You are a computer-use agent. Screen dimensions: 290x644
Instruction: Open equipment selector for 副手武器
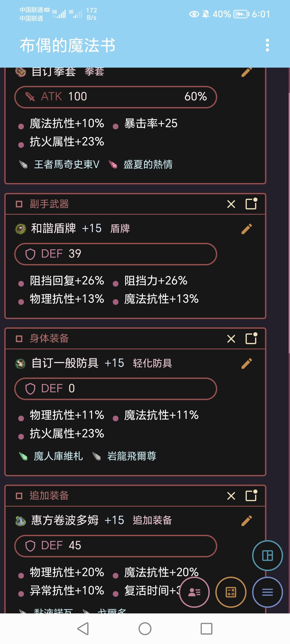[x=251, y=204]
